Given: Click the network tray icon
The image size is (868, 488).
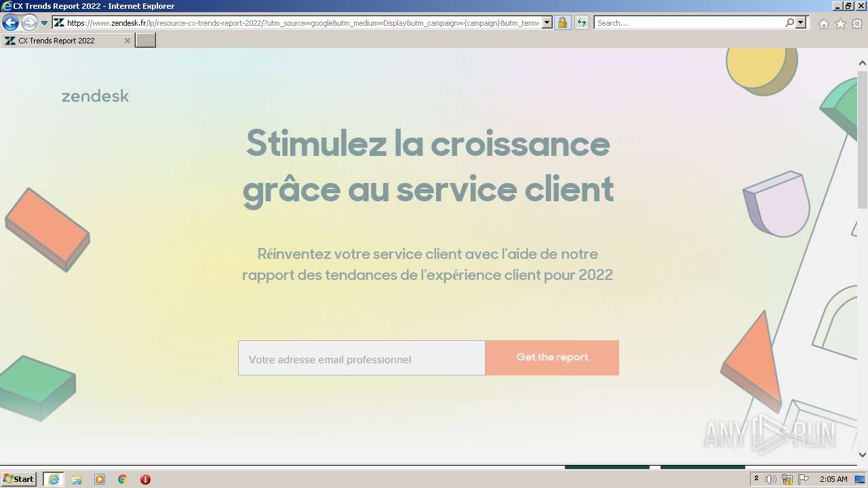Looking at the screenshot, I should point(787,479).
